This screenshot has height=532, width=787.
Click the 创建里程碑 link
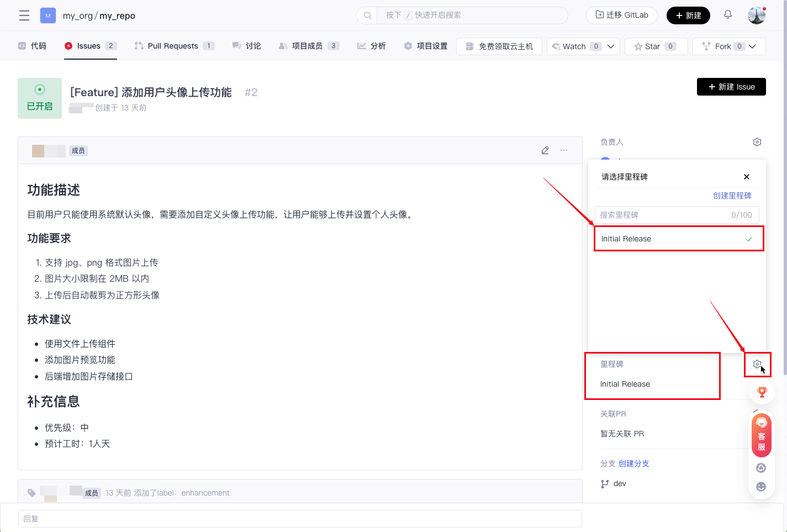click(x=732, y=196)
